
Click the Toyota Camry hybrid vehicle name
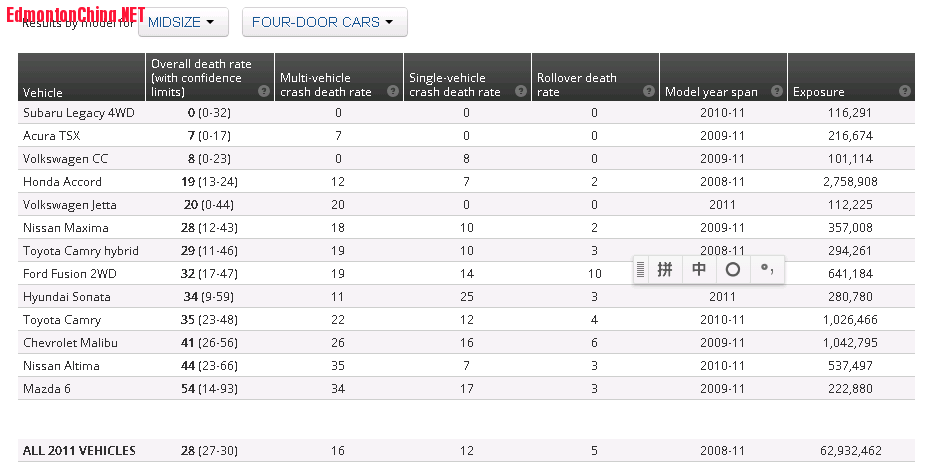80,251
